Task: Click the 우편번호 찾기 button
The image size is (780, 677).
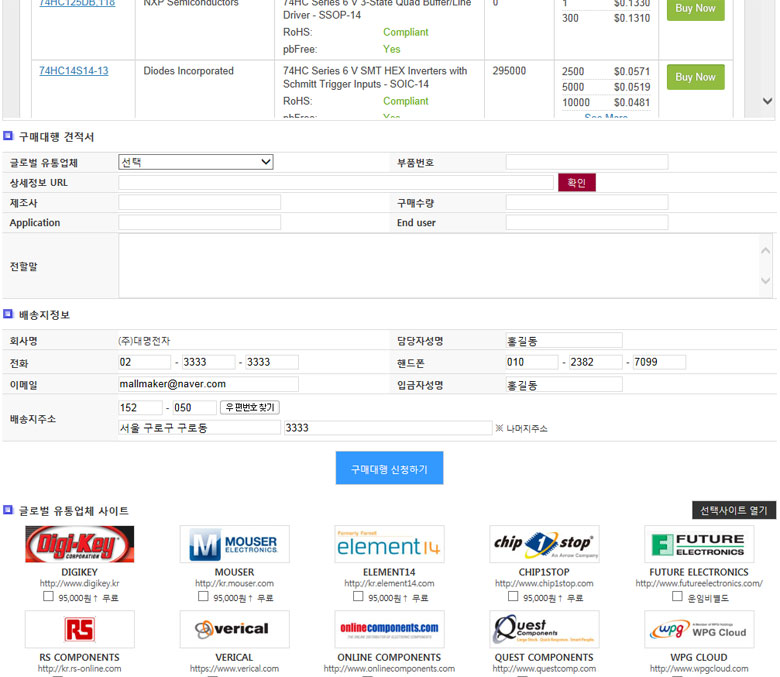Action: (250, 407)
